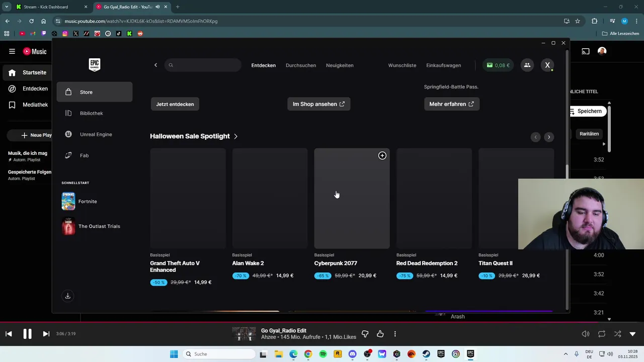Open the downloads icon in Epic sidebar
Screen dimensions: 644x362
[x=68, y=296]
